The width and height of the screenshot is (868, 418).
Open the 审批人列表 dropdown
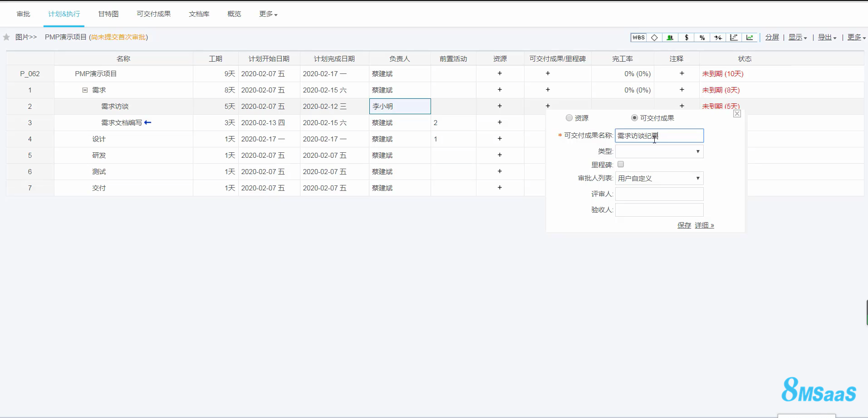click(x=659, y=178)
